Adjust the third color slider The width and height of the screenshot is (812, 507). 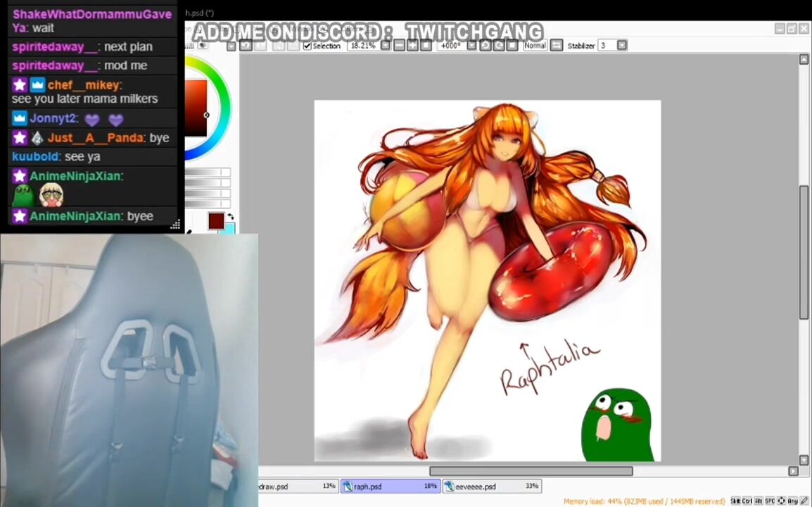pos(208,193)
